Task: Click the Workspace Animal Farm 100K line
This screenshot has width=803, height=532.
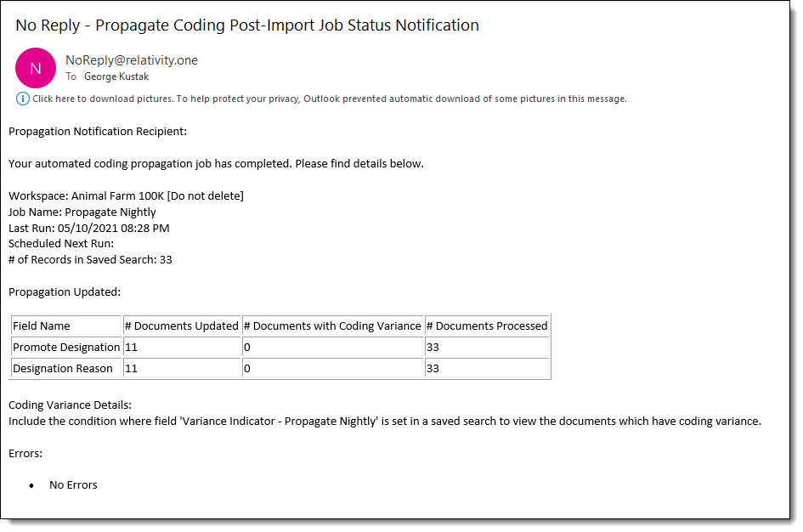Action: pyautogui.click(x=126, y=195)
